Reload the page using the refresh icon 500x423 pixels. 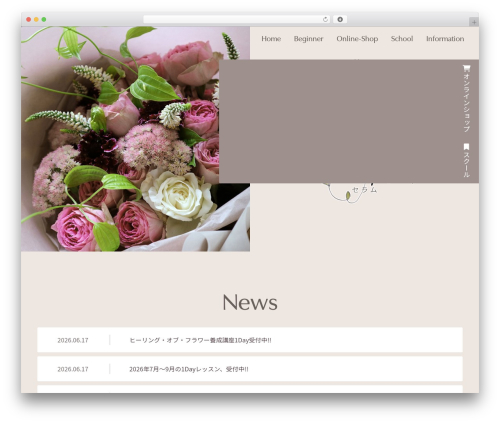[325, 19]
